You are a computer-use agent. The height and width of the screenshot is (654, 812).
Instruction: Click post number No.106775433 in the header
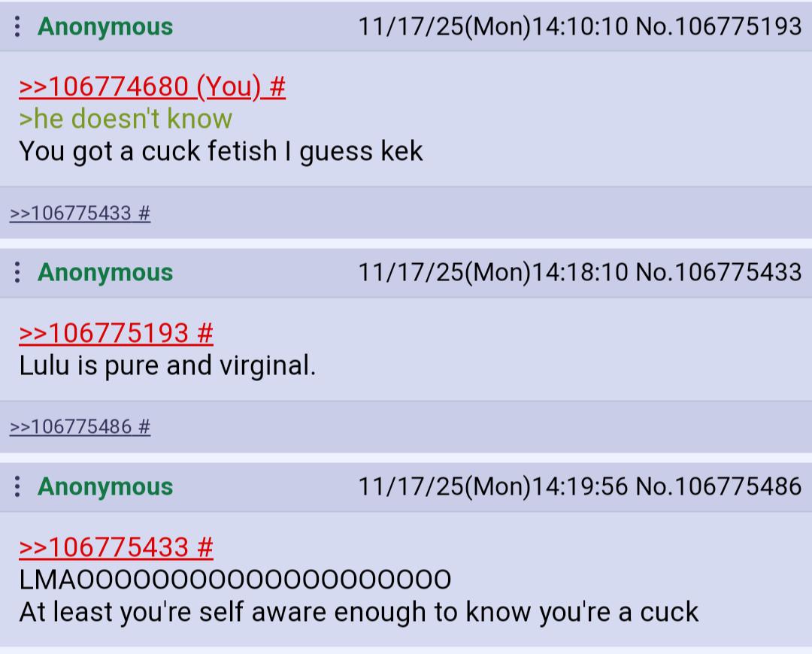click(719, 272)
